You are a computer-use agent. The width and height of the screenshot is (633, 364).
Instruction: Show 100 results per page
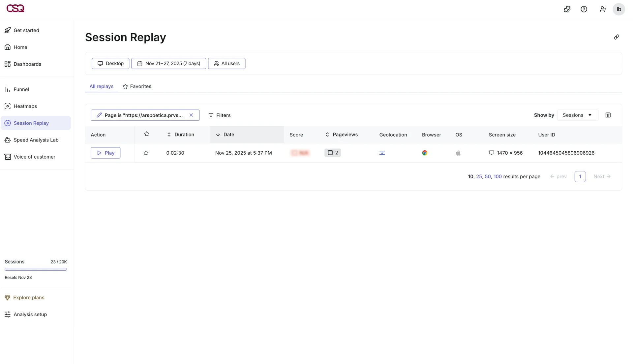497,176
